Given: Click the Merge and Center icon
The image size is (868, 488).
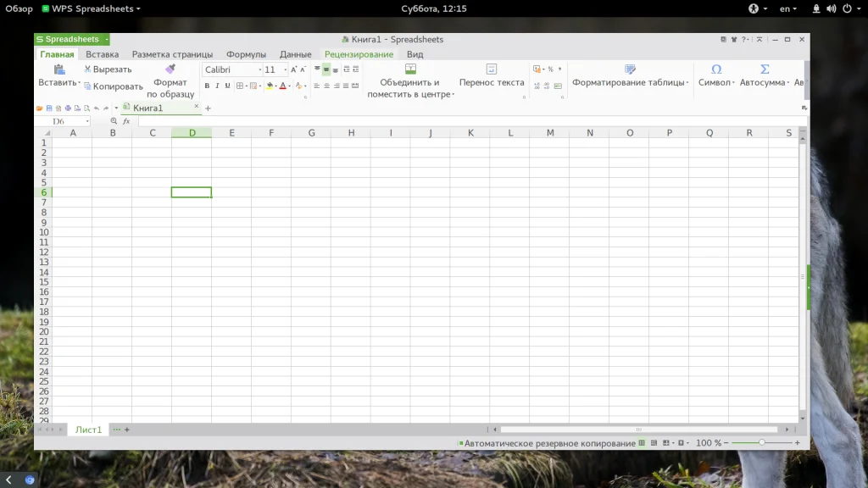Looking at the screenshot, I should 410,69.
